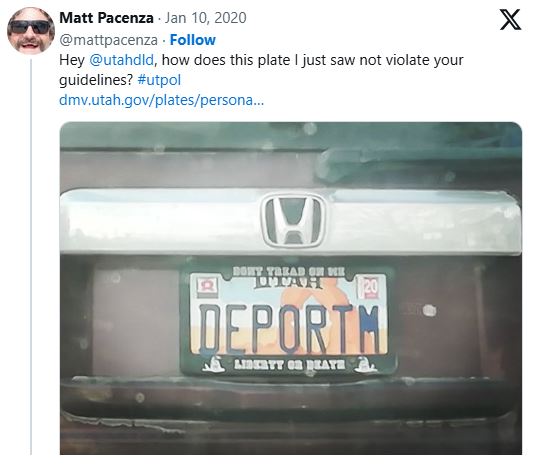Open the @utahdld mention
Screen dimensions: 533x471
click(x=122, y=60)
